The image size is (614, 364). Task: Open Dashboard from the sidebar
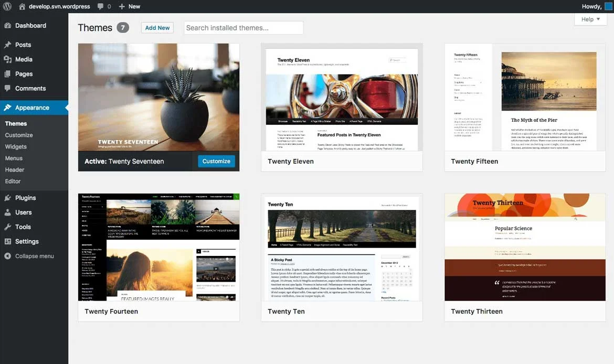pyautogui.click(x=30, y=26)
